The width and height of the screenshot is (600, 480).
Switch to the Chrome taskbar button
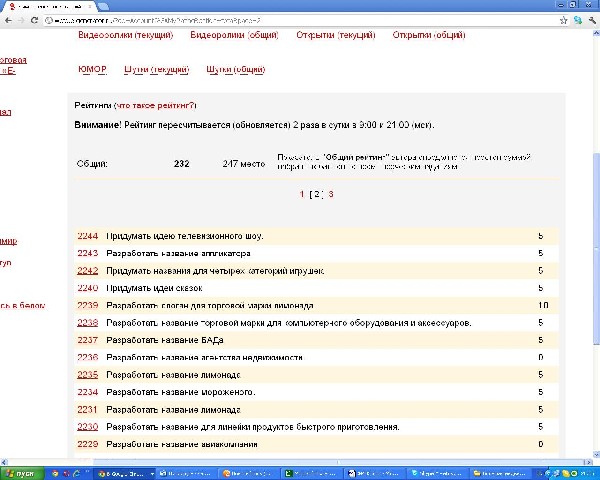point(125,474)
